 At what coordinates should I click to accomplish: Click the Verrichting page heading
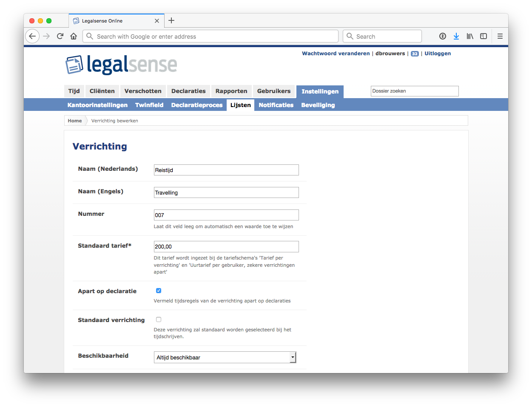(100, 146)
